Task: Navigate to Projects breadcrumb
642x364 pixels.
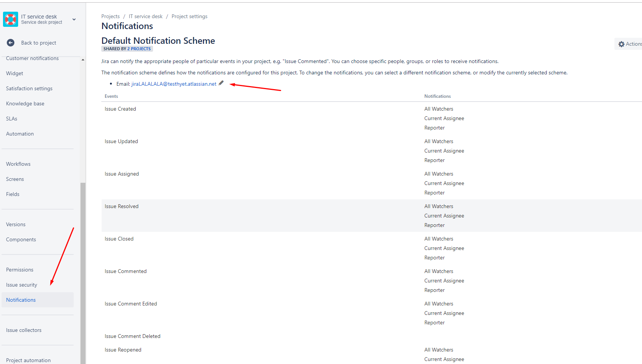Action: (x=110, y=16)
